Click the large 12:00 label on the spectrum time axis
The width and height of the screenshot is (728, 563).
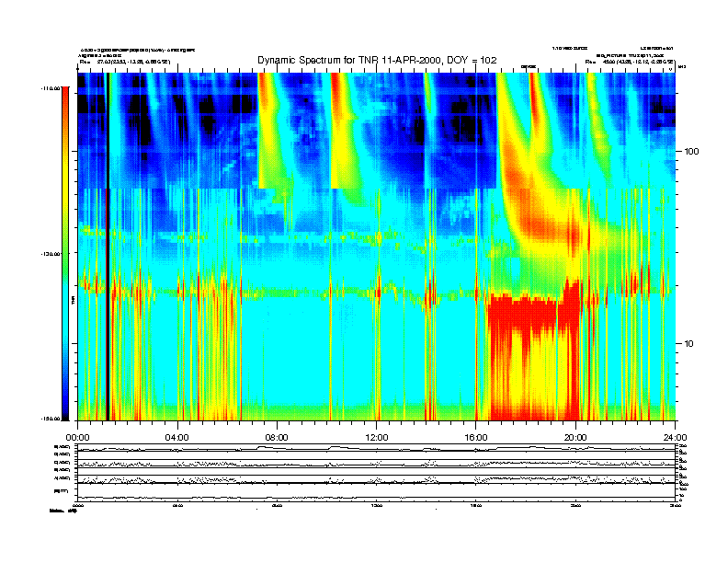point(377,438)
